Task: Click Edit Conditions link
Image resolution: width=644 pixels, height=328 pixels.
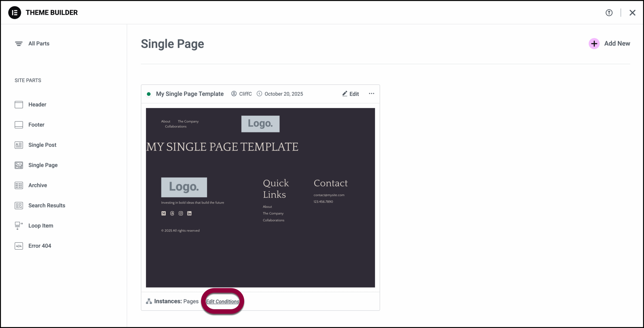Action: coord(222,301)
